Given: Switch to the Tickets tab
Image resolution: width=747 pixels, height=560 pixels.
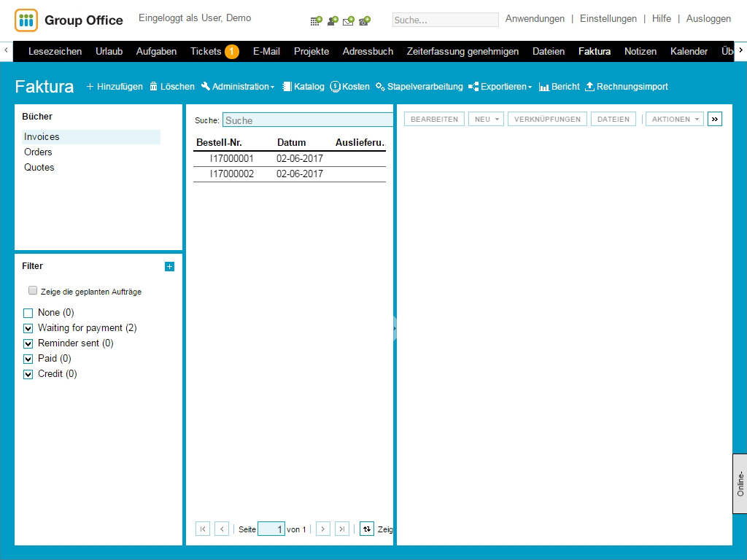Looking at the screenshot, I should point(214,51).
